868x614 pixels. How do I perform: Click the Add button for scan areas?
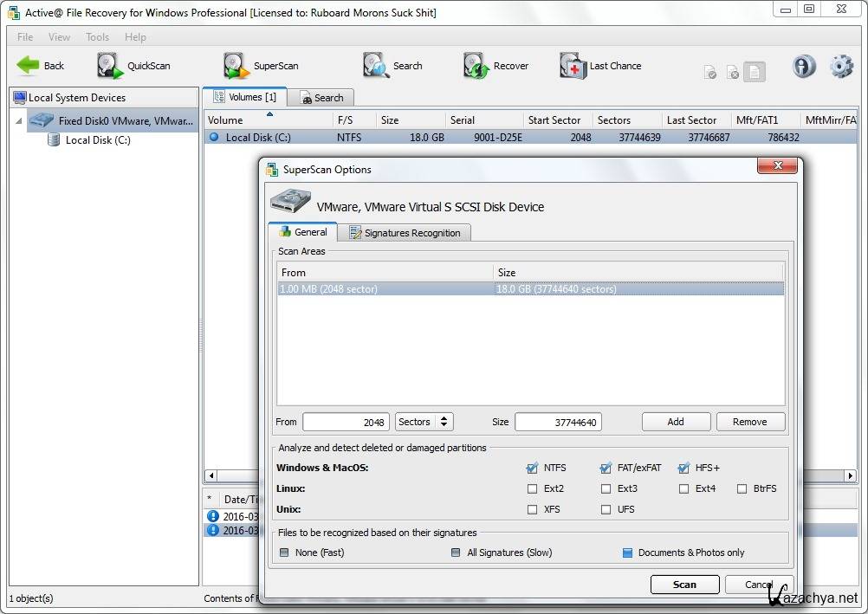(676, 422)
